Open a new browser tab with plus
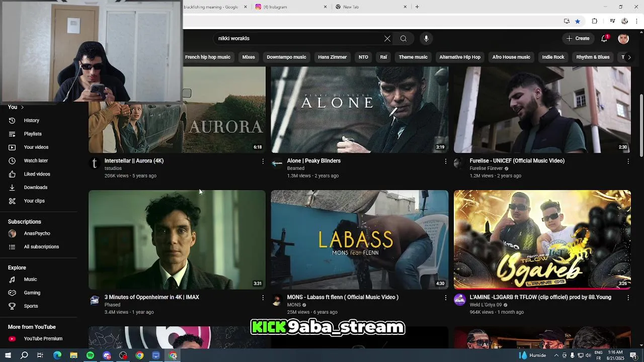This screenshot has width=644, height=362. point(417,7)
